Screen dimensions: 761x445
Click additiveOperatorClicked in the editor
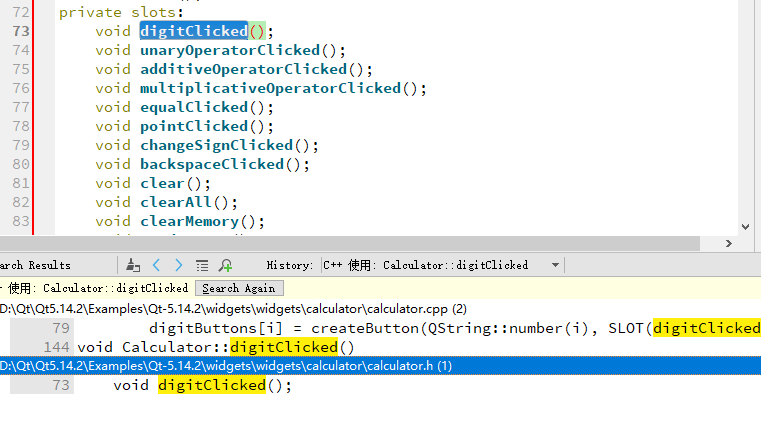244,69
